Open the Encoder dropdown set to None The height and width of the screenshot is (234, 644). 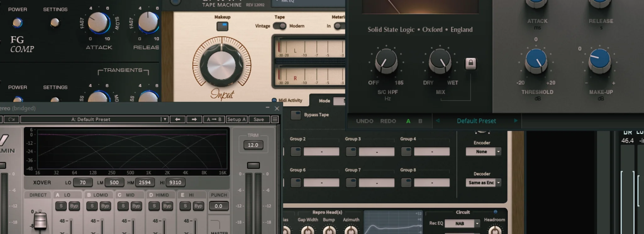[x=483, y=152]
